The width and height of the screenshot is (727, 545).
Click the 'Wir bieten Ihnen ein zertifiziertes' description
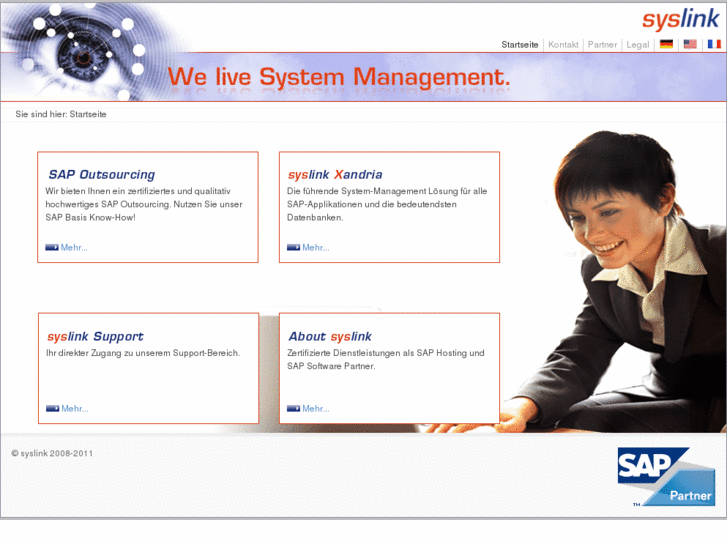pos(144,204)
